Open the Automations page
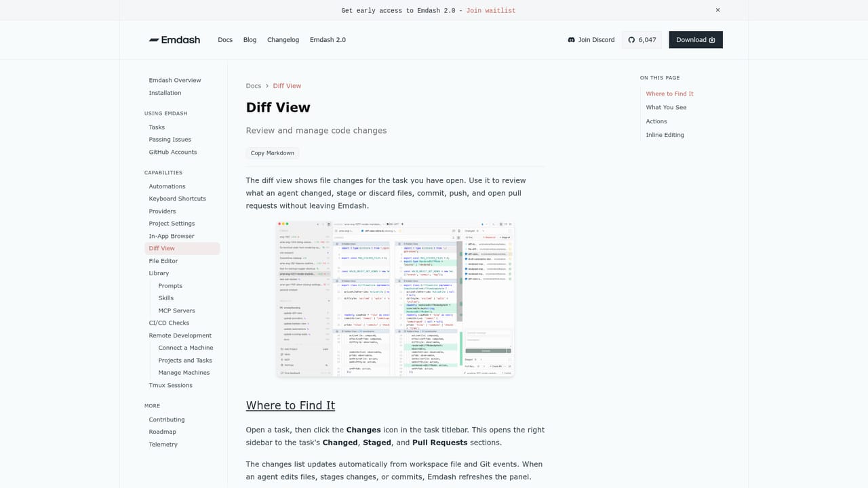Image resolution: width=868 pixels, height=488 pixels. [x=167, y=186]
